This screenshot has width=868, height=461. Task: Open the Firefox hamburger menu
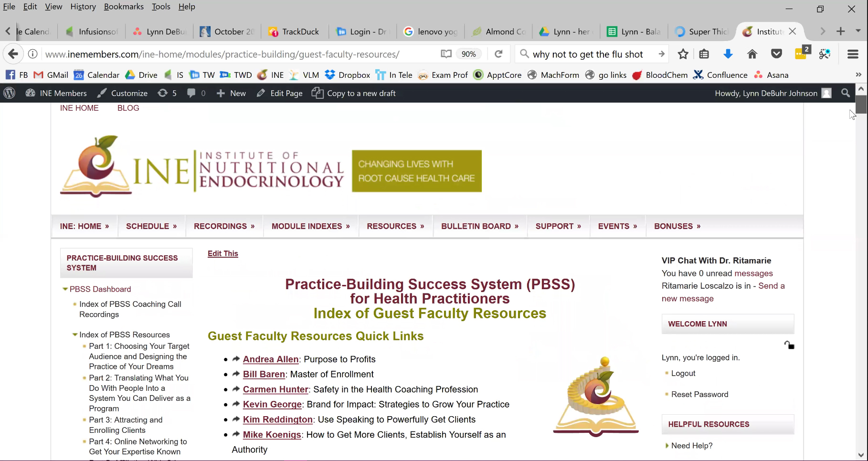[853, 54]
